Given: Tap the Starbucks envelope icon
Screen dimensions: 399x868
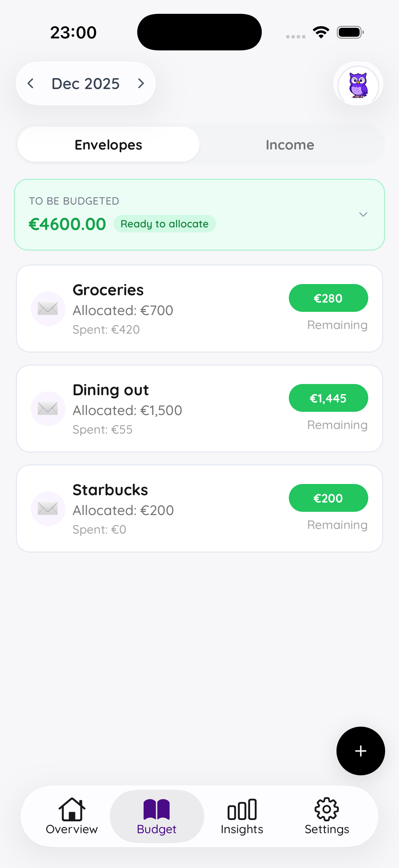Looking at the screenshot, I should click(x=48, y=508).
